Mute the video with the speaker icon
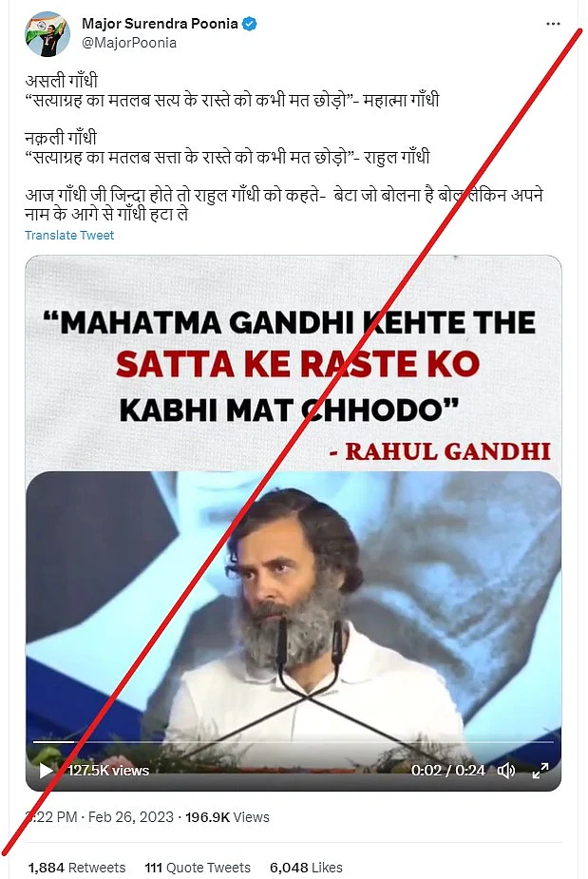Viewport: 588px width, 879px height. click(x=506, y=771)
